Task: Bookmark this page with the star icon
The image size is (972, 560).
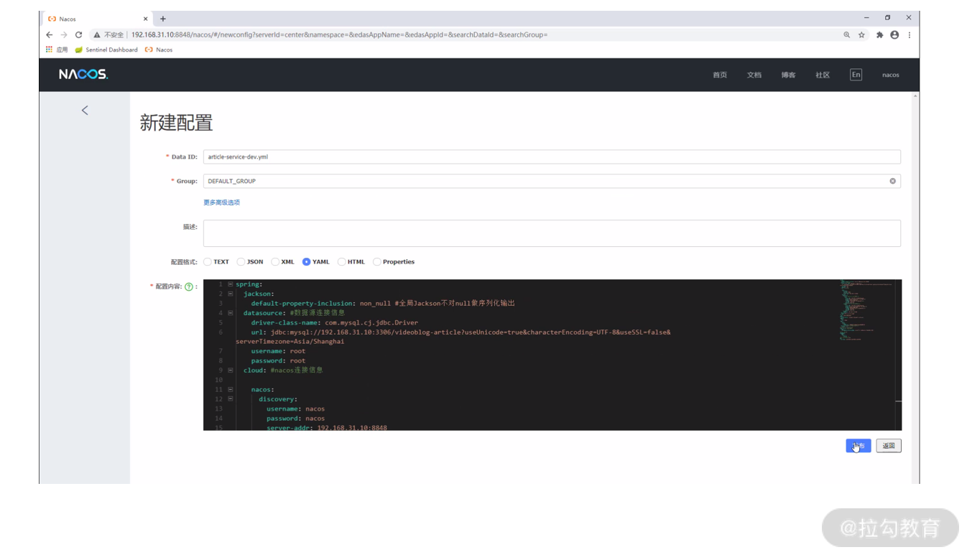Action: click(861, 34)
